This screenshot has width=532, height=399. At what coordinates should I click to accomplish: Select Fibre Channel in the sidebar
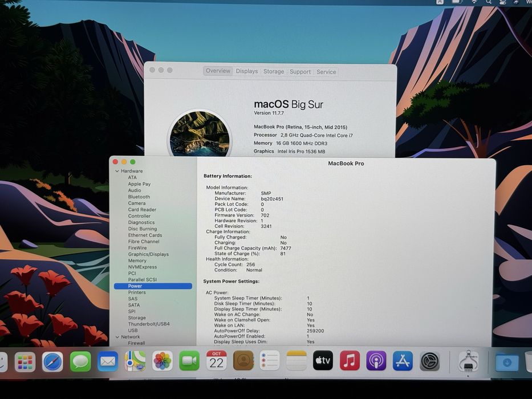click(144, 242)
